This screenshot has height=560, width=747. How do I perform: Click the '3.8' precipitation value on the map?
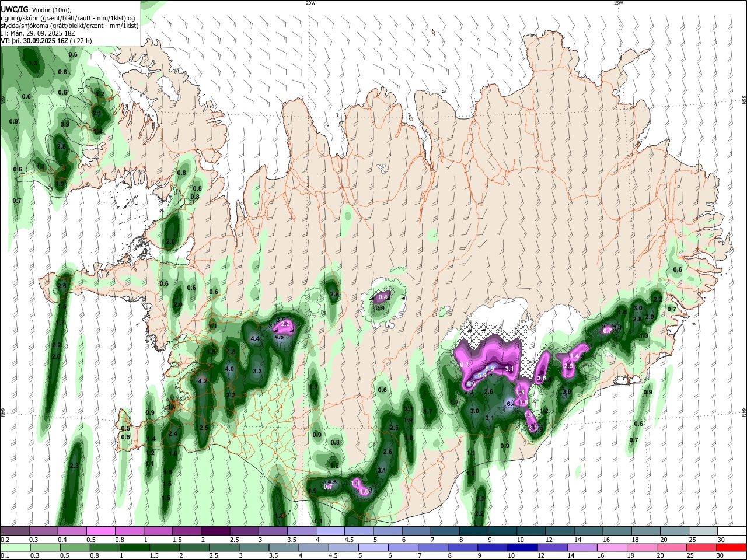pyautogui.click(x=566, y=392)
